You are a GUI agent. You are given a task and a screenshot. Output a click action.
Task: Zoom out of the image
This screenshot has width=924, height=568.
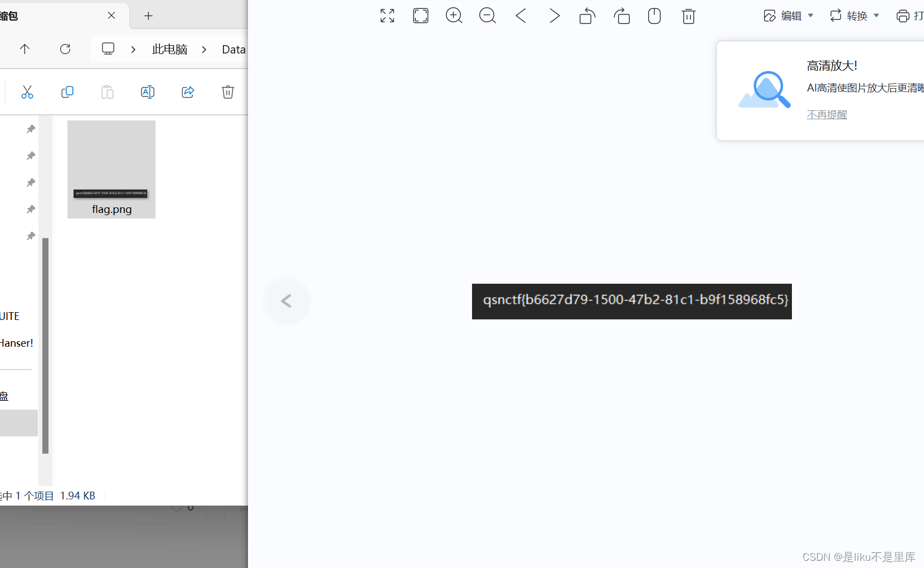[x=488, y=16]
